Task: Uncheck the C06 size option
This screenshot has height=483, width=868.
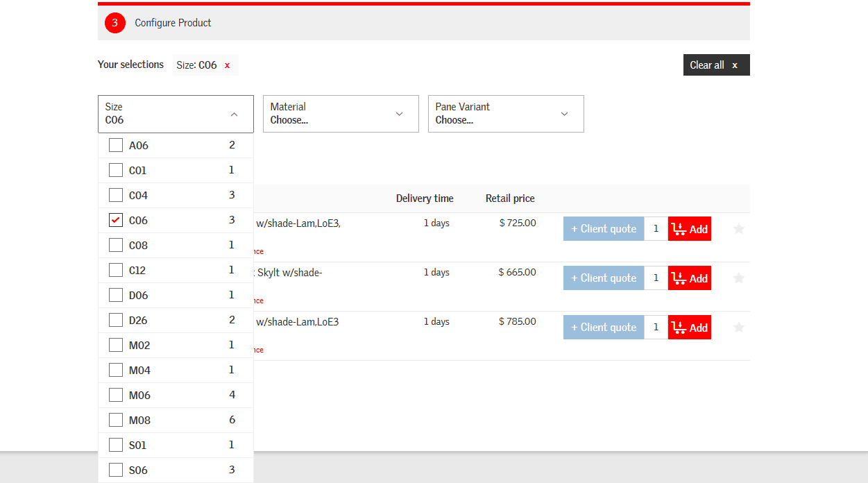Action: (116, 220)
